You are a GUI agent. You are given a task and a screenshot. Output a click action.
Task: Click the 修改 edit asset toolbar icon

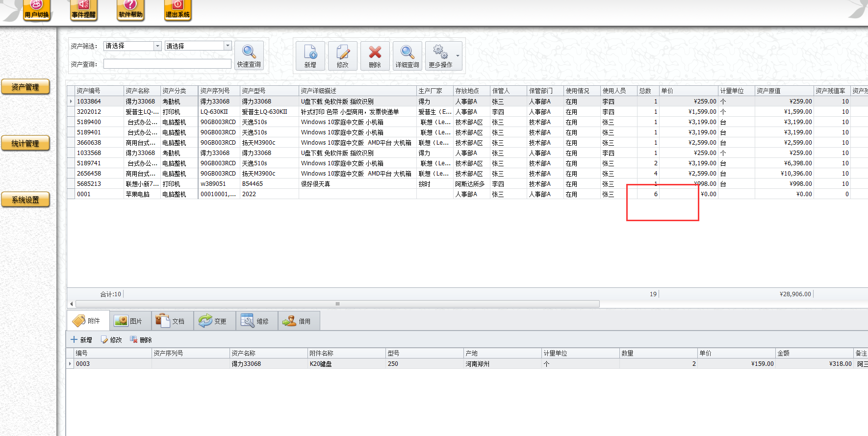[x=343, y=52]
